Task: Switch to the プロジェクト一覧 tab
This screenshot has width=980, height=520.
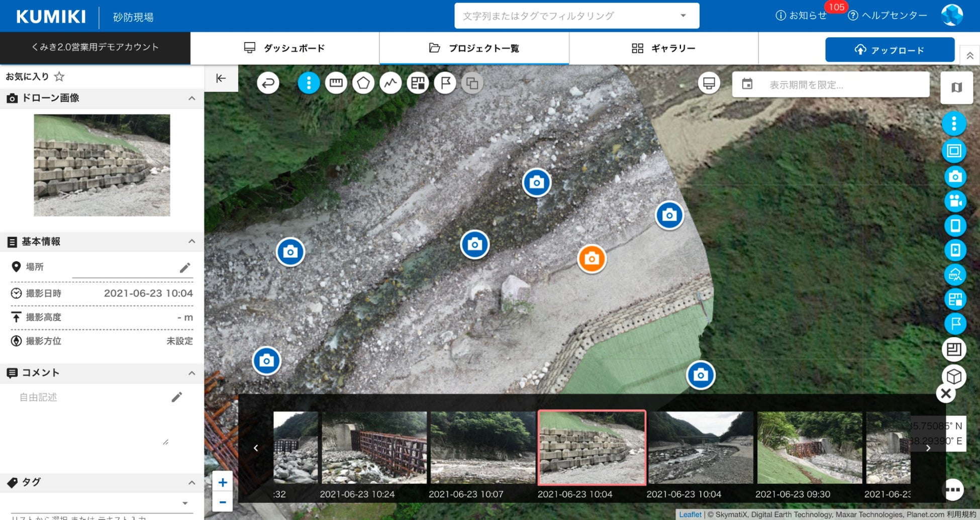Action: (x=474, y=48)
